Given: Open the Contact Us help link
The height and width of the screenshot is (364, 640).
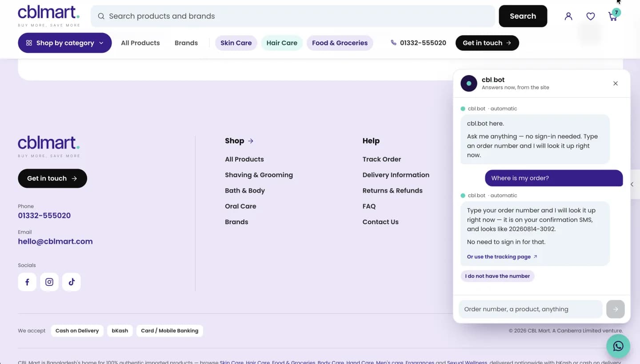Looking at the screenshot, I should click(380, 222).
